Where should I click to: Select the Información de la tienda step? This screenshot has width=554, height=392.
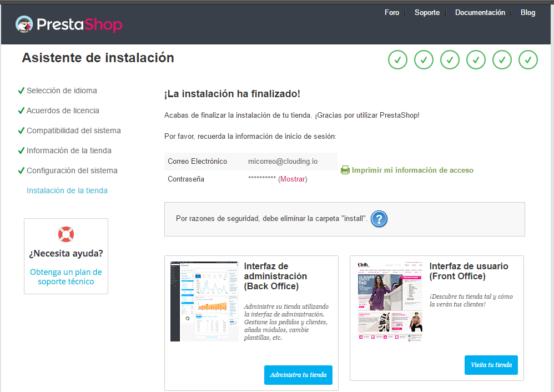pos(69,150)
